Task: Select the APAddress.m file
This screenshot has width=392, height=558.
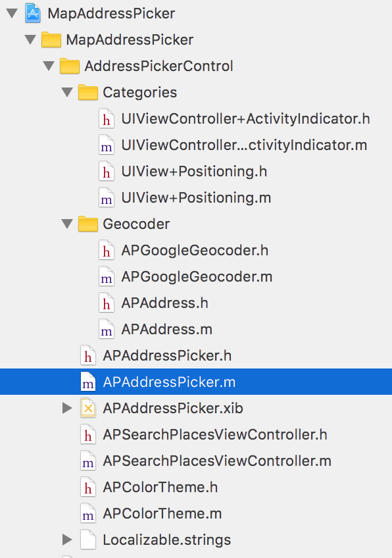Action: coord(167,330)
